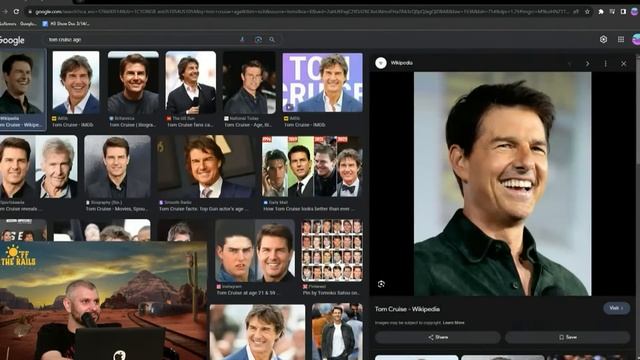
Task: Open the site info icon beside the URL
Action: [x=30, y=12]
